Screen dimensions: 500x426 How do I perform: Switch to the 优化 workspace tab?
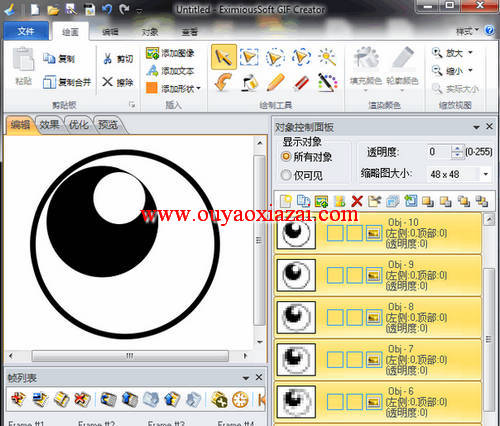[x=79, y=125]
